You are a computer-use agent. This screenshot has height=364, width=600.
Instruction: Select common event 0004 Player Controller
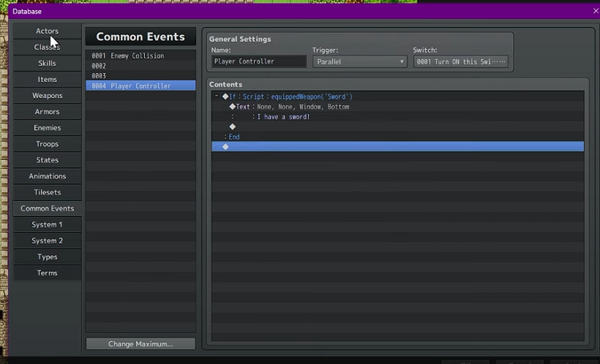140,86
